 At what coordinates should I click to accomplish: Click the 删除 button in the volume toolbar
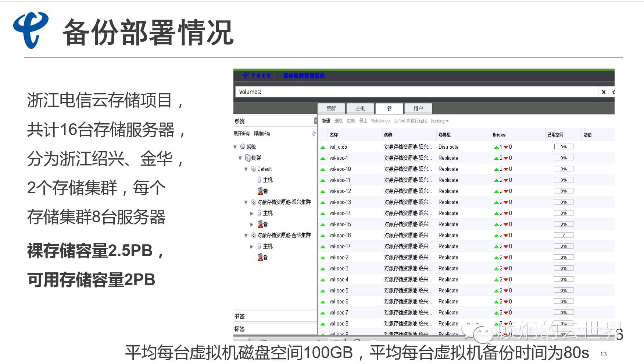[x=339, y=121]
